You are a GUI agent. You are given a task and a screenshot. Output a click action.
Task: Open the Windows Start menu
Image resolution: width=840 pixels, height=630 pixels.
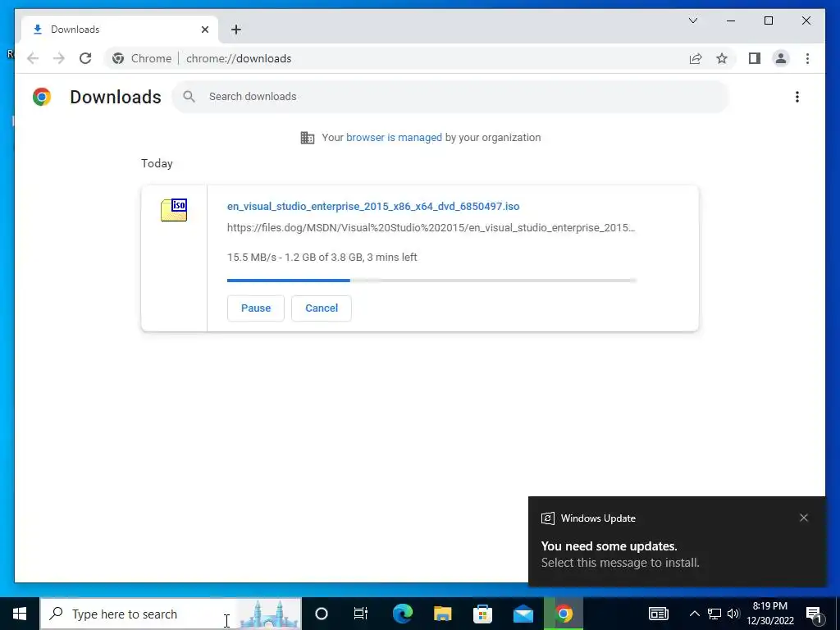pyautogui.click(x=20, y=614)
